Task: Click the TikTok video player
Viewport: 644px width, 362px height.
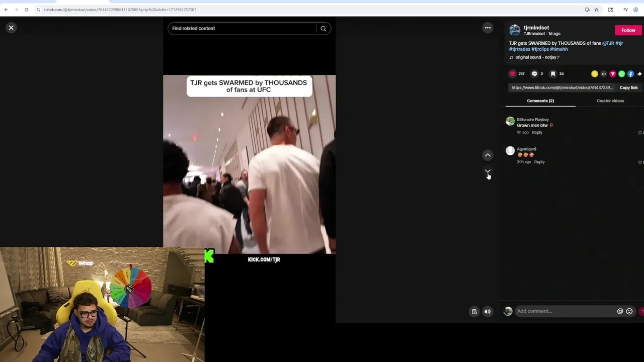Action: coord(249,164)
